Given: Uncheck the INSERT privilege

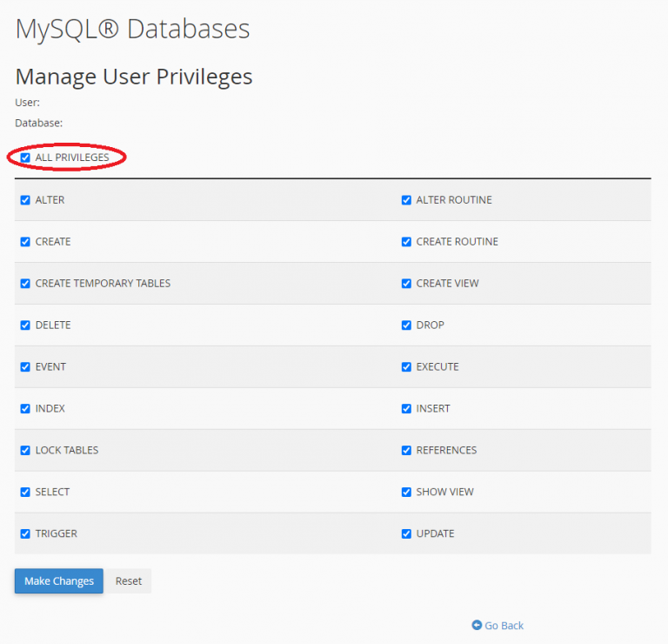Looking at the screenshot, I should tap(406, 409).
